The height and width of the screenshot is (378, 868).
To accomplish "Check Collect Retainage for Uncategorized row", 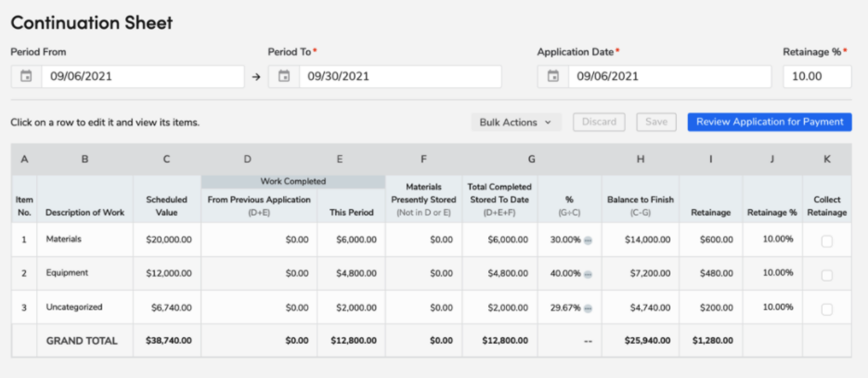I will (827, 309).
